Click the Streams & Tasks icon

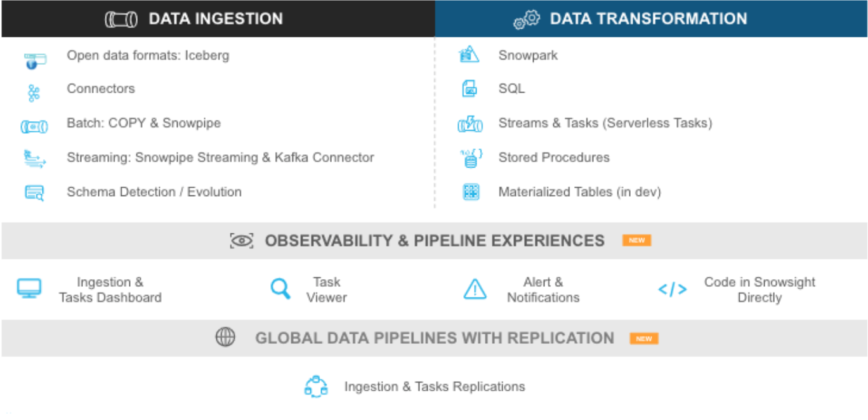coord(470,124)
